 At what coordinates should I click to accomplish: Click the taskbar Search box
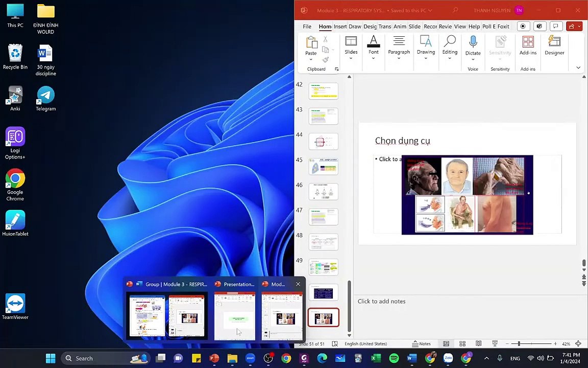(x=106, y=358)
